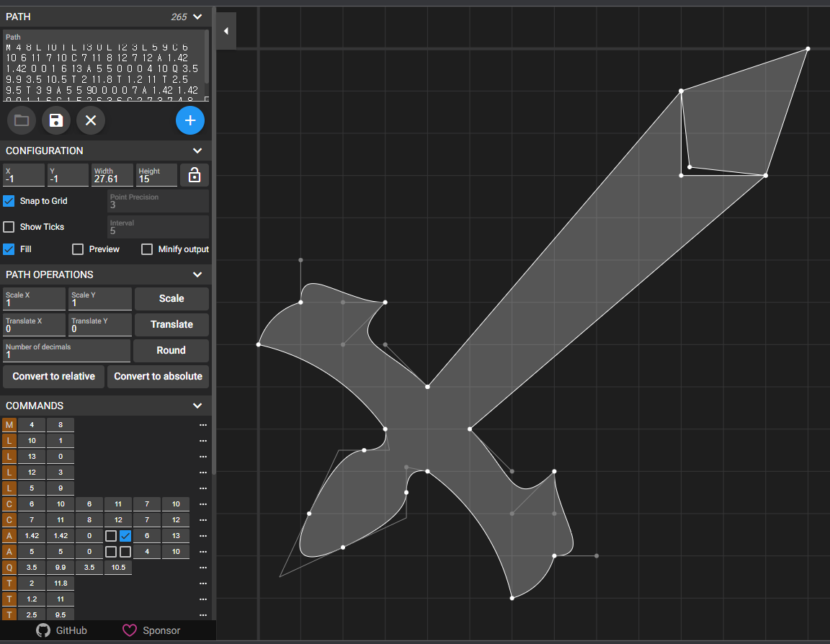Image resolution: width=830 pixels, height=644 pixels.
Task: Open options for T 1.2 11 command
Action: tap(202, 599)
